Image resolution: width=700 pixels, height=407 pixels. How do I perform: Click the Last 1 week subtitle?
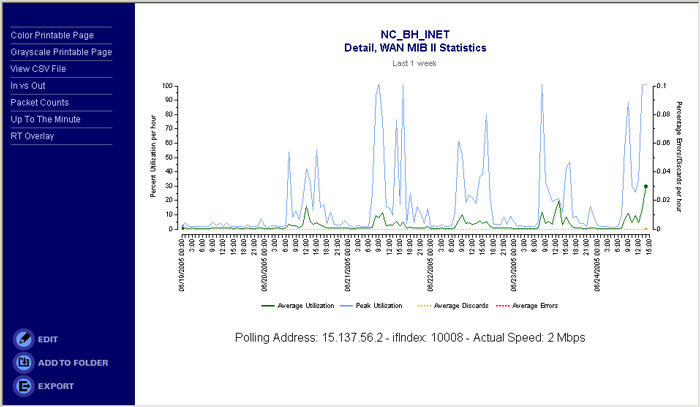click(414, 63)
